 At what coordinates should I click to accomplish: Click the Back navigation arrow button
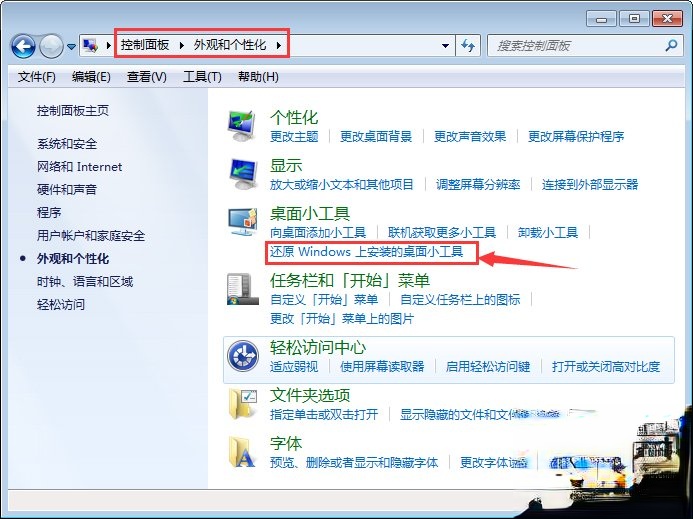[23, 46]
